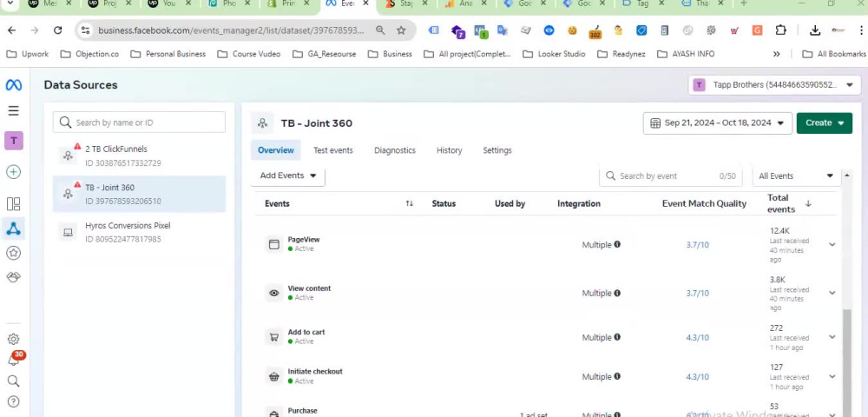Click the sidebar search magnifier icon

pyautogui.click(x=14, y=381)
